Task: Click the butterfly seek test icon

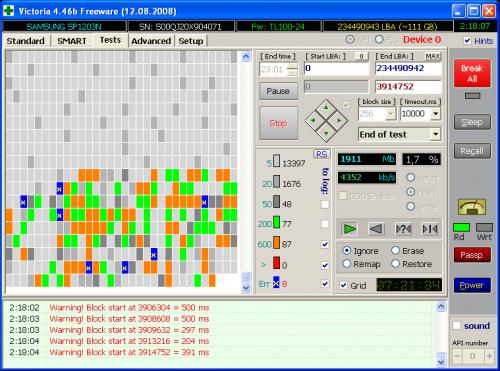Action: (430, 229)
